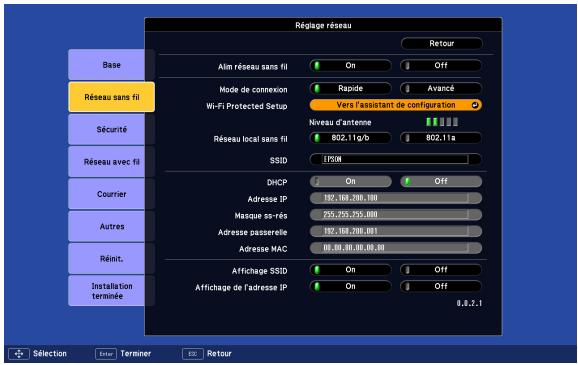Set Mode de connexion to Avancé
This screenshot has height=365, width=578.
[x=441, y=88]
